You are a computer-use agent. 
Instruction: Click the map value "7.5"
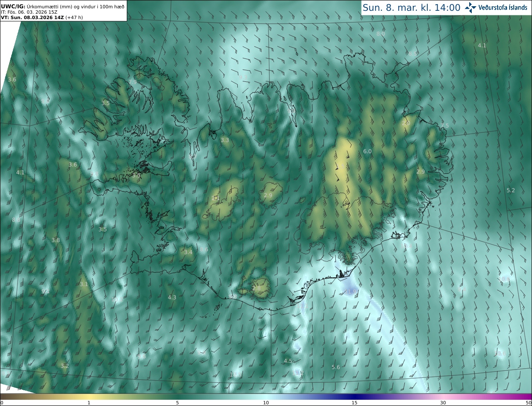tap(445, 126)
